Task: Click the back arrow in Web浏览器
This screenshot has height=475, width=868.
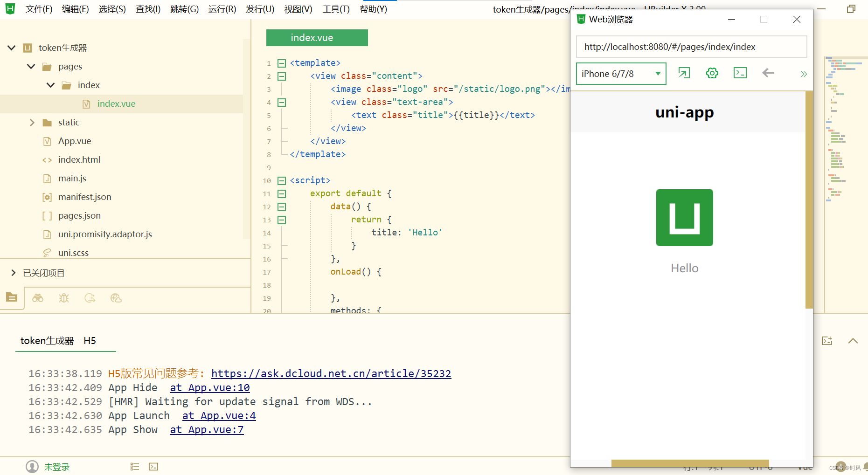Action: (768, 73)
